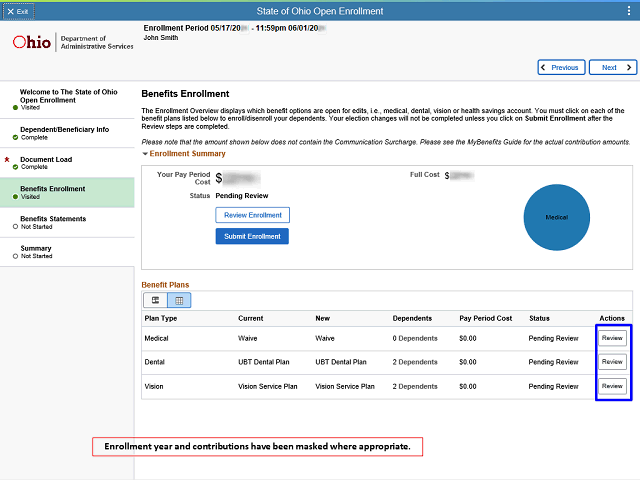640x480 pixels.
Task: Open Welcome to The State of Ohio step
Action: coord(67,100)
